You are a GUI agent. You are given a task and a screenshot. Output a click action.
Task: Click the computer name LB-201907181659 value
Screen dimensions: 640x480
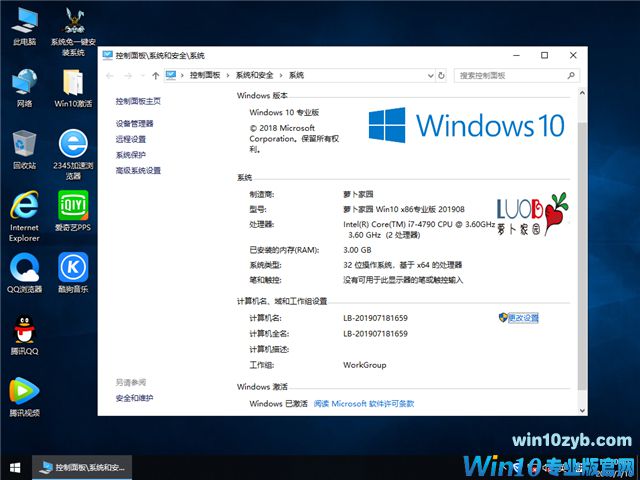coord(376,318)
